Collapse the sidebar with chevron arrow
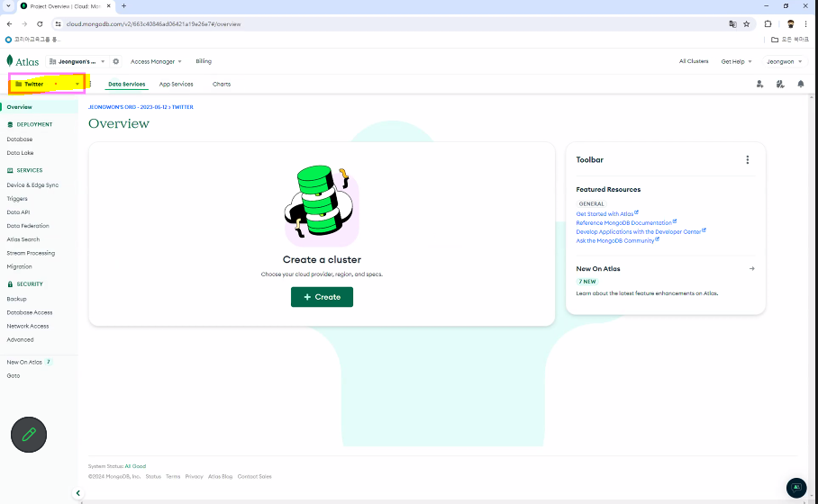818x504 pixels. tap(77, 493)
